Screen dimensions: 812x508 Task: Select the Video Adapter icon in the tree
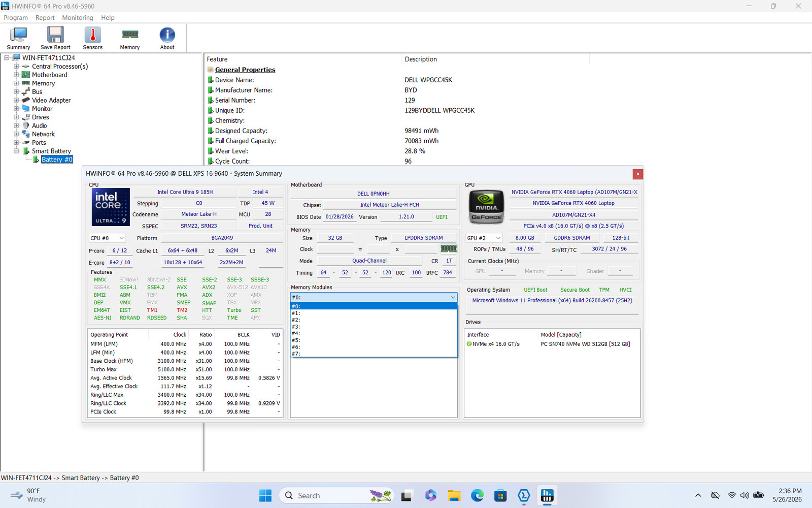(26, 100)
